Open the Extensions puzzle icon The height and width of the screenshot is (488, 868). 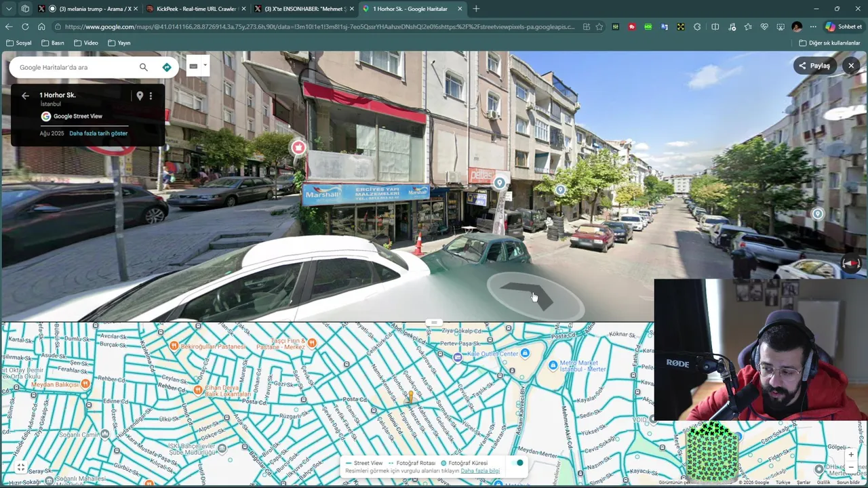(697, 26)
